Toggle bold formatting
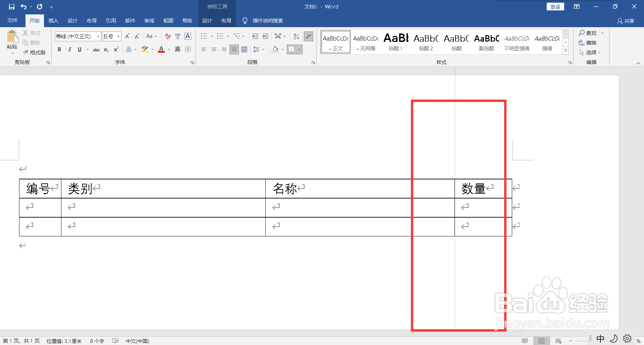644x345 pixels. (59, 50)
